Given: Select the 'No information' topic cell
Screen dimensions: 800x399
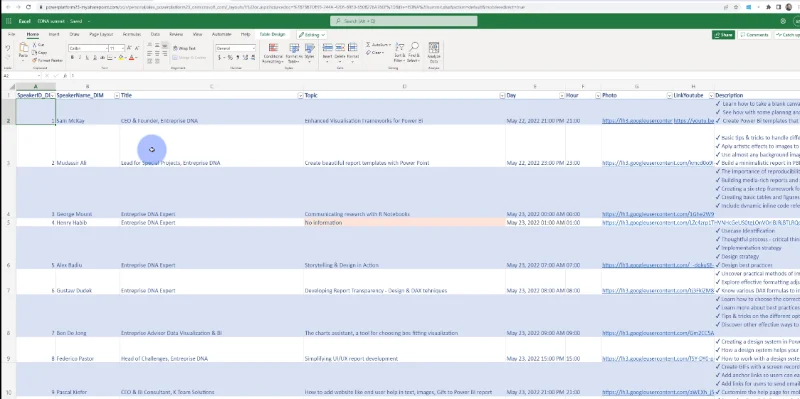Looking at the screenshot, I should point(404,222).
